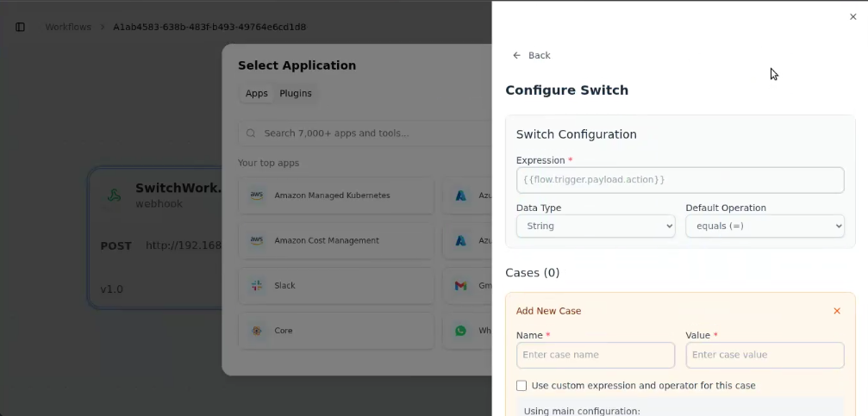Click the Amazon Managed Kubernetes AWS icon

click(x=257, y=196)
